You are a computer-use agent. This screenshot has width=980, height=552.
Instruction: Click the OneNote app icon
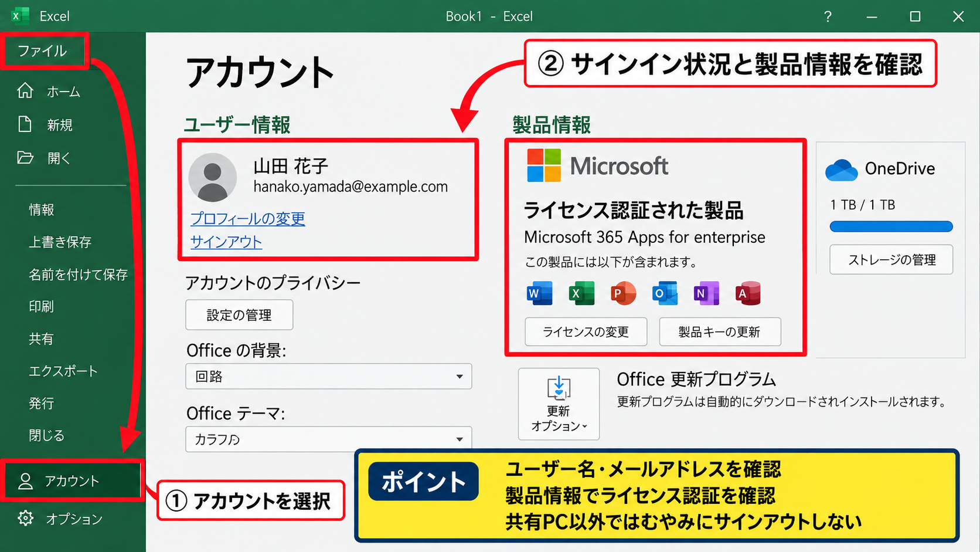(706, 293)
